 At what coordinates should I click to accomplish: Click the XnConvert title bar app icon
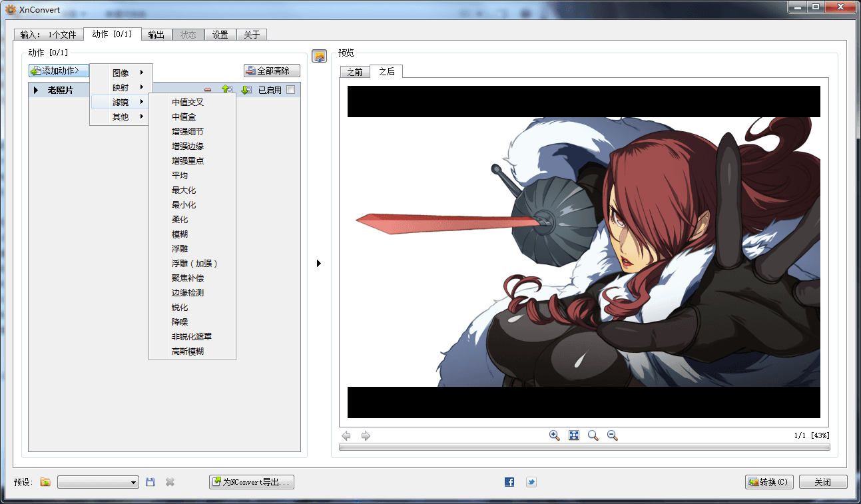(10, 9)
